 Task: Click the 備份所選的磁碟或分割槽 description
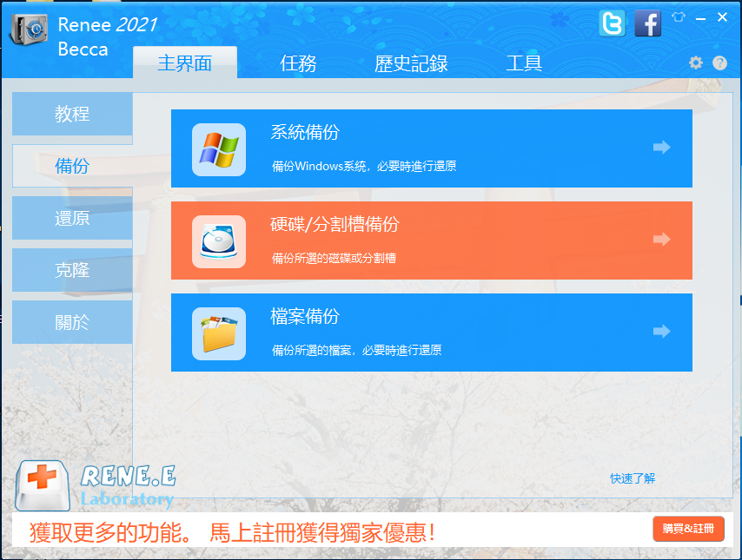[334, 258]
